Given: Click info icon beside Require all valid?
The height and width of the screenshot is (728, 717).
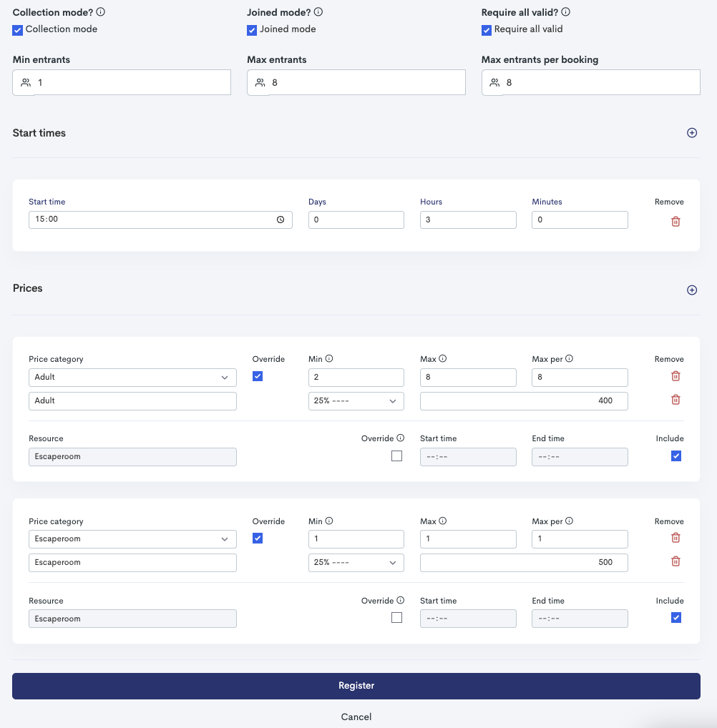Looking at the screenshot, I should (565, 12).
